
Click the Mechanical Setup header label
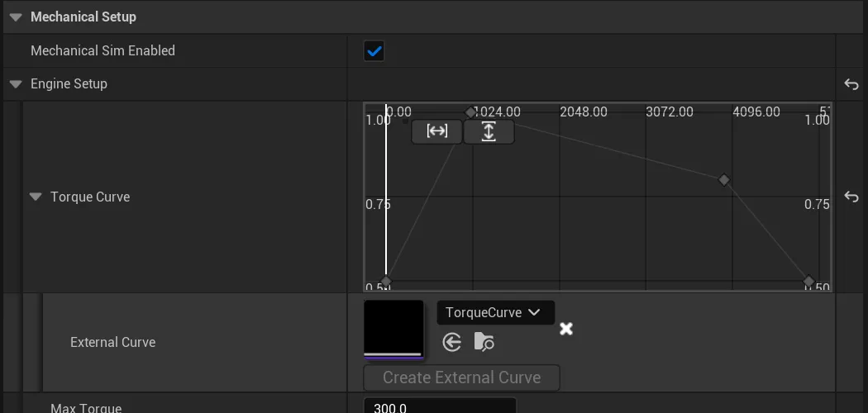point(83,17)
